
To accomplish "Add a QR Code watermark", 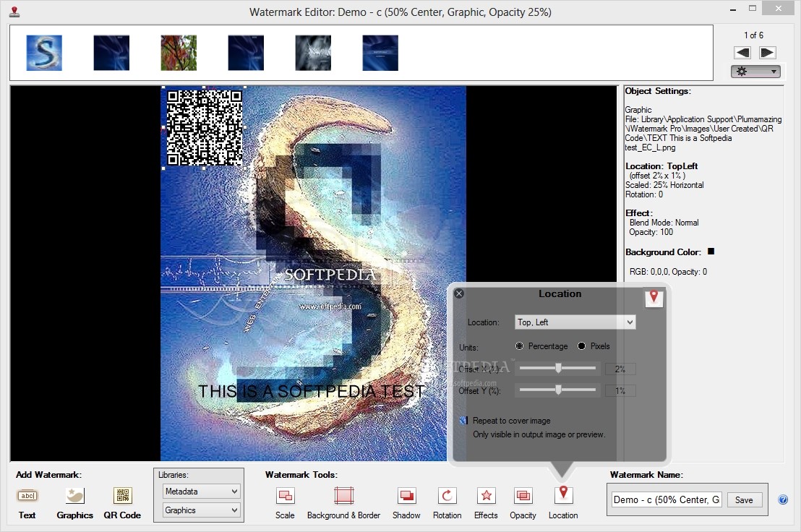I will click(123, 496).
